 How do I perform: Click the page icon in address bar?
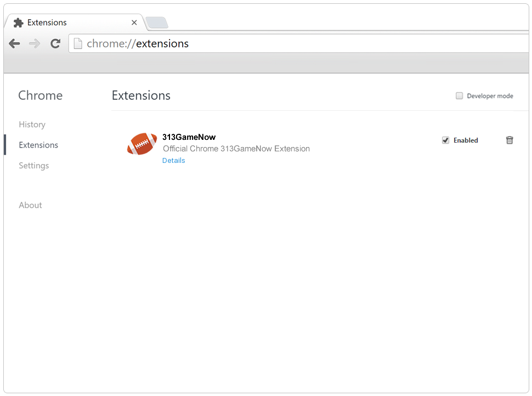[78, 43]
